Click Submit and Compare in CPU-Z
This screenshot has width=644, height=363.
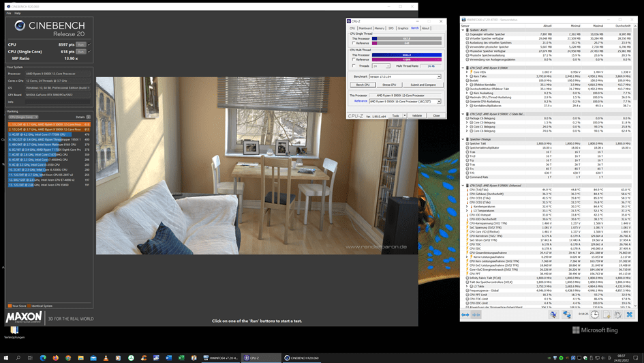423,85
